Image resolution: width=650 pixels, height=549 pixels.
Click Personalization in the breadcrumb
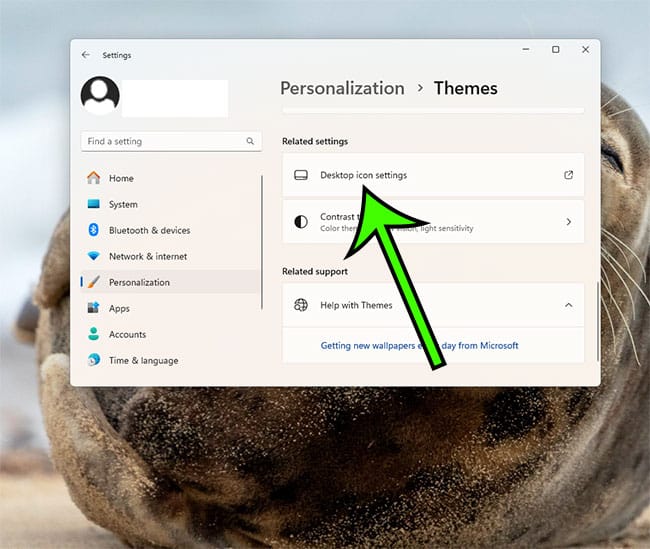click(x=342, y=88)
